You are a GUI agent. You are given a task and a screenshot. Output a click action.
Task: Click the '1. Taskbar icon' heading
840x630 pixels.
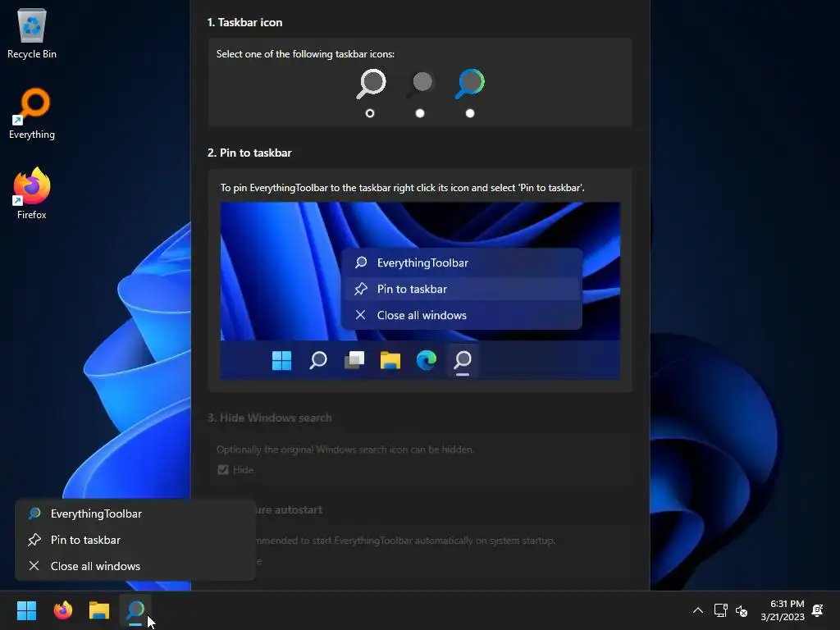pyautogui.click(x=244, y=22)
